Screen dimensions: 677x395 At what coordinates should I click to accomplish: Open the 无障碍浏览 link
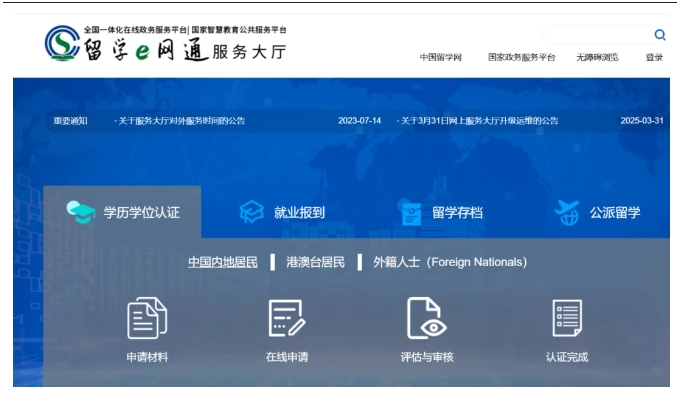pos(598,57)
